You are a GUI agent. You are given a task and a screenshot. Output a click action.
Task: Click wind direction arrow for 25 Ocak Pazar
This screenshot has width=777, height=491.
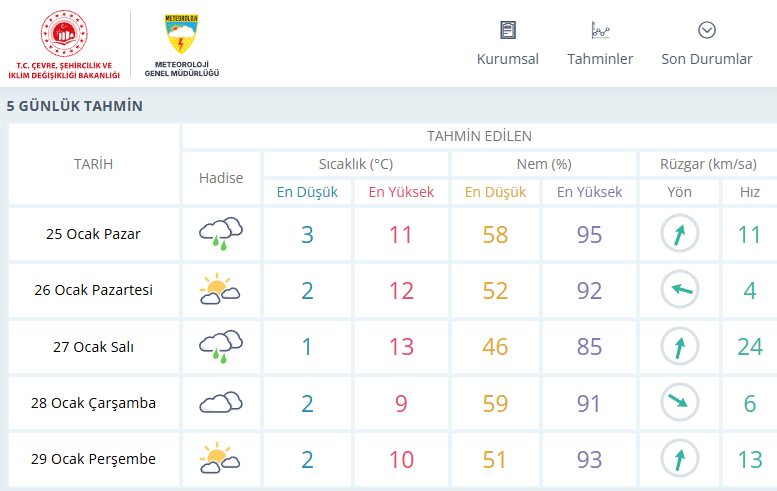pyautogui.click(x=679, y=235)
